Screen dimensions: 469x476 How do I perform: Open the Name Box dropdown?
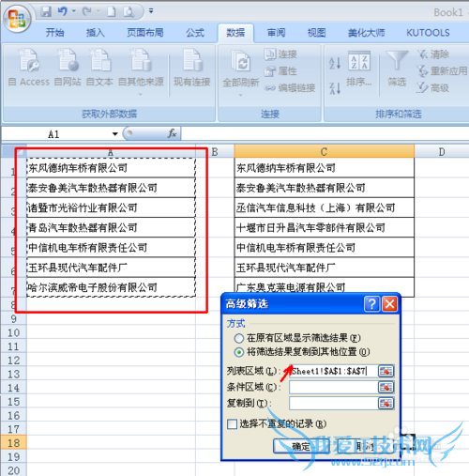click(115, 134)
